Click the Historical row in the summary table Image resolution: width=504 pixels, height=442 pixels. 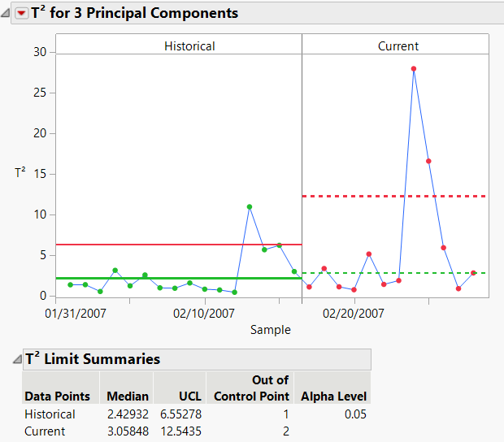pyautogui.click(x=50, y=414)
